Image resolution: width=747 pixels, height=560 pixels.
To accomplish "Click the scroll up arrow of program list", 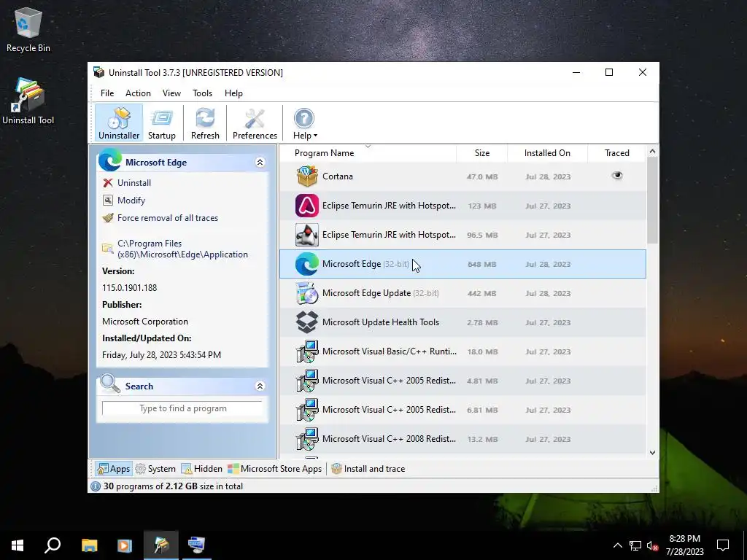I will [x=652, y=152].
